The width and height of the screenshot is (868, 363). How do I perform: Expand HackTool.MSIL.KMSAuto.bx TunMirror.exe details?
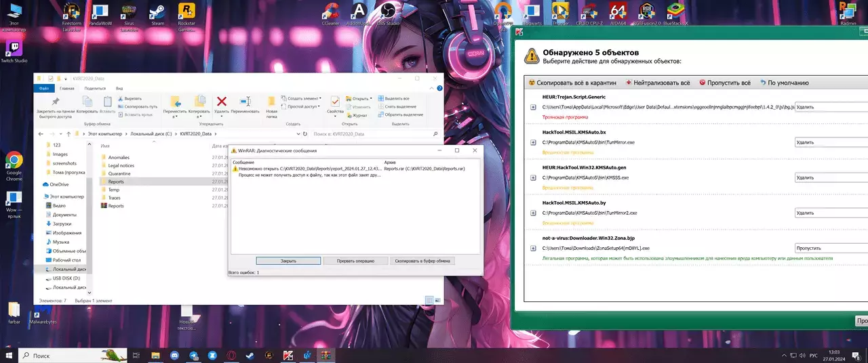[533, 142]
